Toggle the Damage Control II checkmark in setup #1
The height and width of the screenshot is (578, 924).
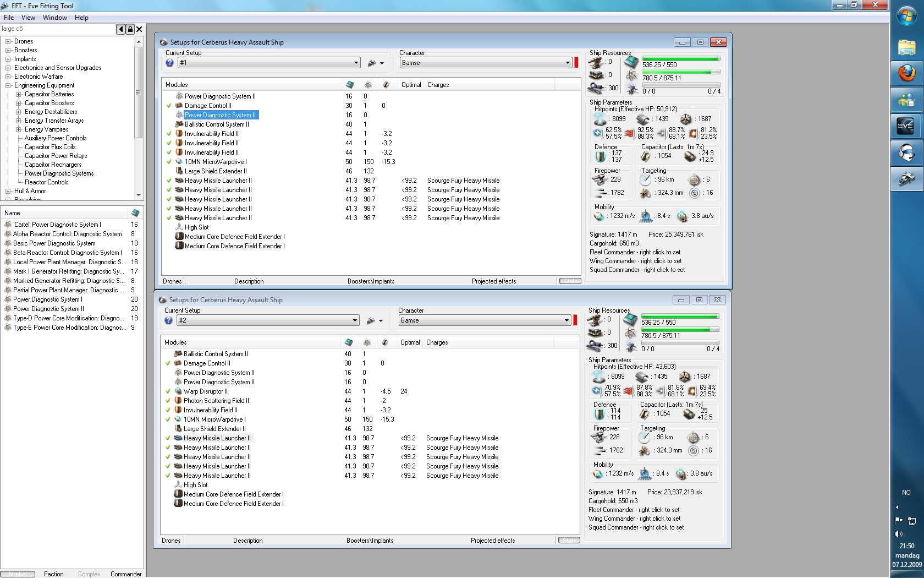click(169, 106)
